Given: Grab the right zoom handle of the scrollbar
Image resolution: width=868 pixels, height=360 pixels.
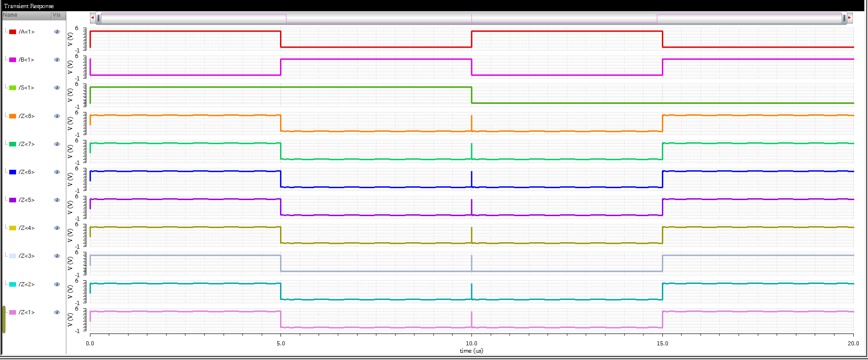Looking at the screenshot, I should 844,18.
